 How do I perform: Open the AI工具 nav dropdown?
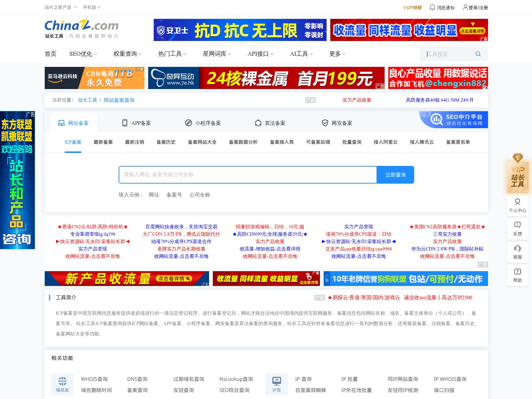click(x=301, y=54)
